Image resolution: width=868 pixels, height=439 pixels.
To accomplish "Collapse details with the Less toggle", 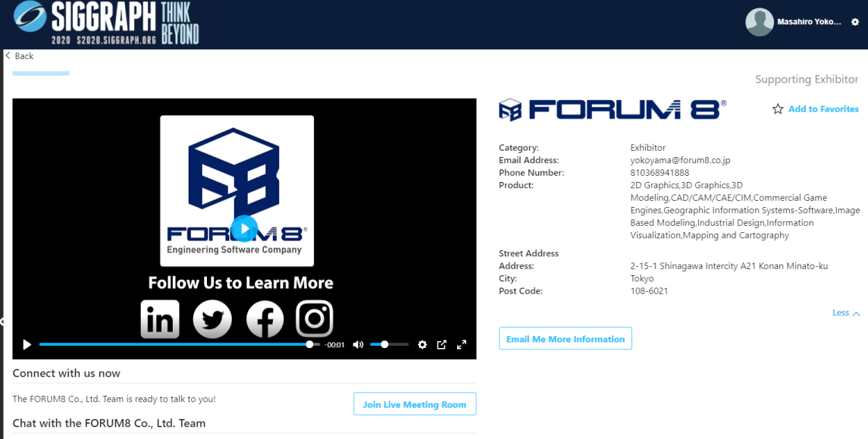I will point(846,313).
